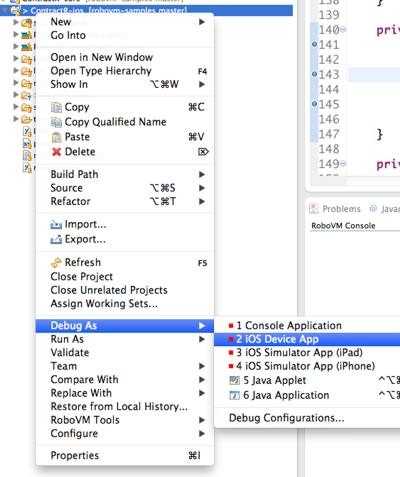Click the breakpoint marker on line 141
This screenshot has height=477, width=400.
coord(314,44)
